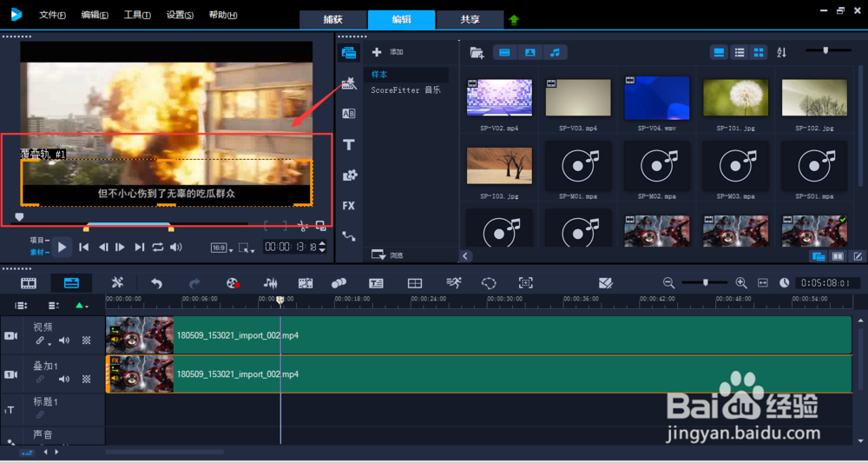Switch preview to 项目 mode
868x463 pixels.
click(37, 240)
